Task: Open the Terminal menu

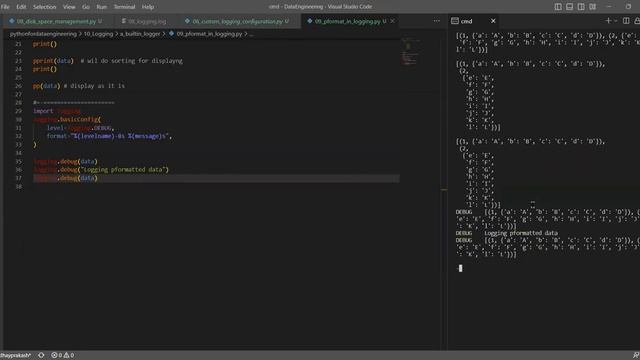Action: [x=124, y=7]
